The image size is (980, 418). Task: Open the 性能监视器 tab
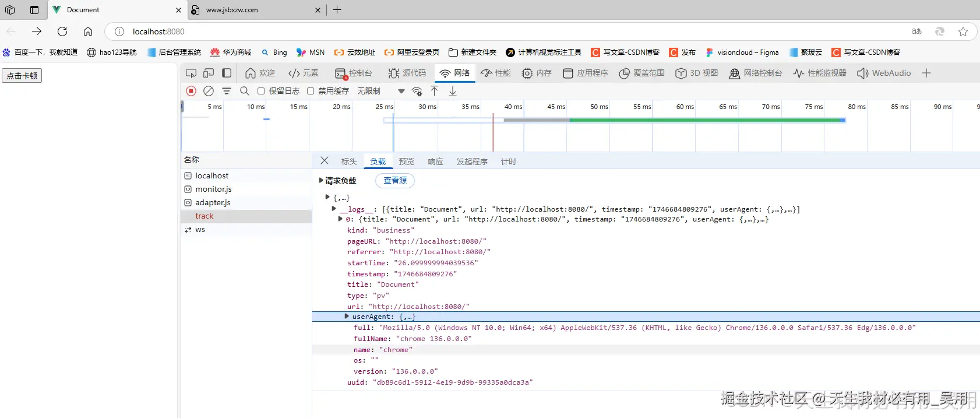coord(820,73)
